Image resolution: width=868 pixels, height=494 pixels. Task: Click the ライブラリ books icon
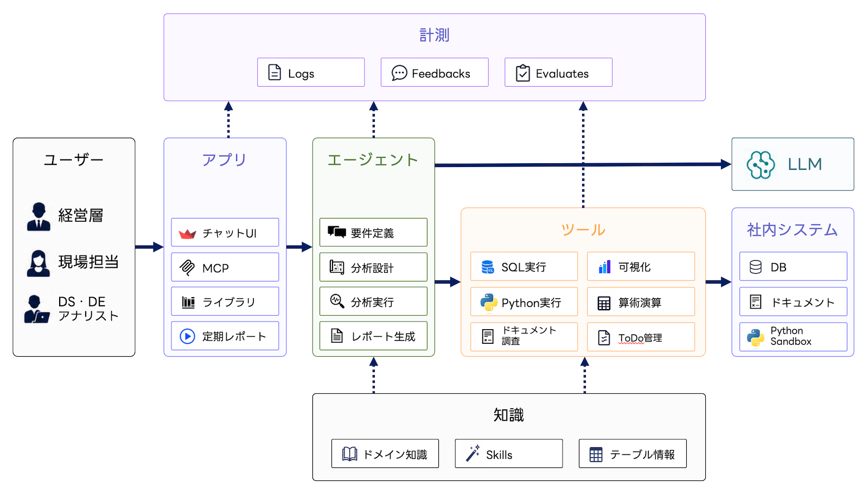coord(188,302)
